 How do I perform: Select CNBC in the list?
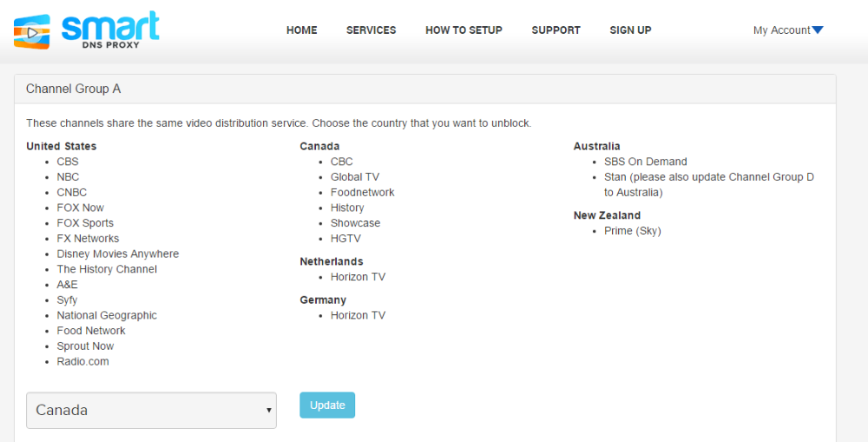(x=72, y=192)
